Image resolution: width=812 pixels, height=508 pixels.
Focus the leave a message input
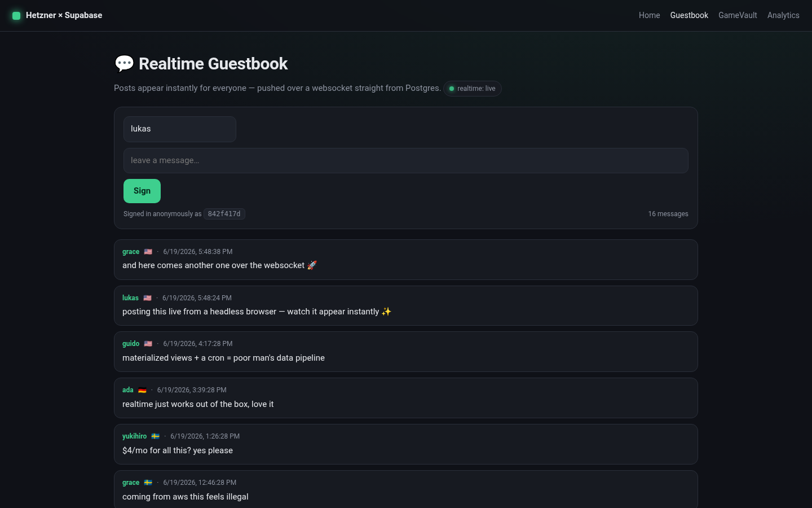(406, 161)
